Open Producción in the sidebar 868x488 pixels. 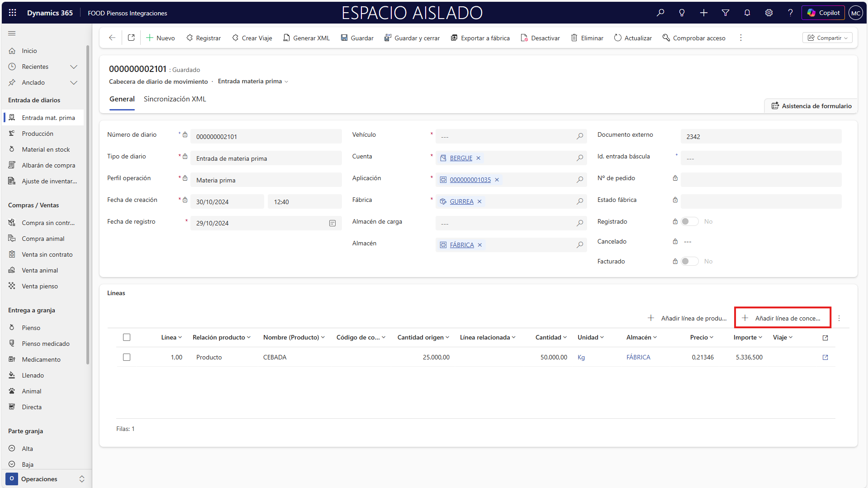[x=38, y=134]
